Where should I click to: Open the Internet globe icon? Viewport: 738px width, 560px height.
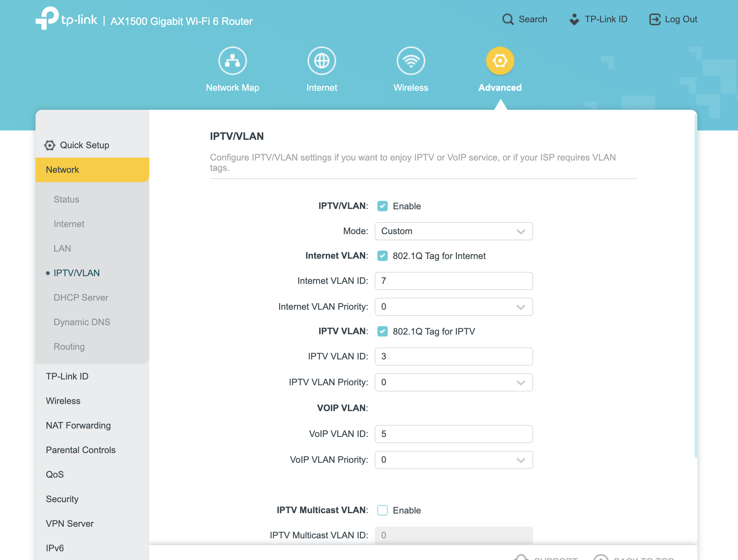pos(321,61)
